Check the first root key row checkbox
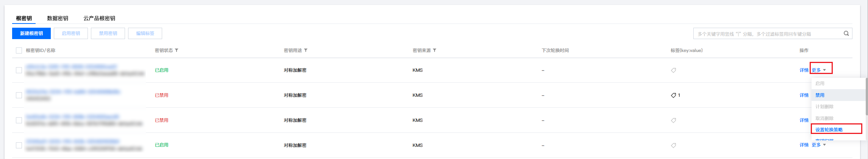This screenshot has height=159, width=868. pyautogui.click(x=19, y=70)
